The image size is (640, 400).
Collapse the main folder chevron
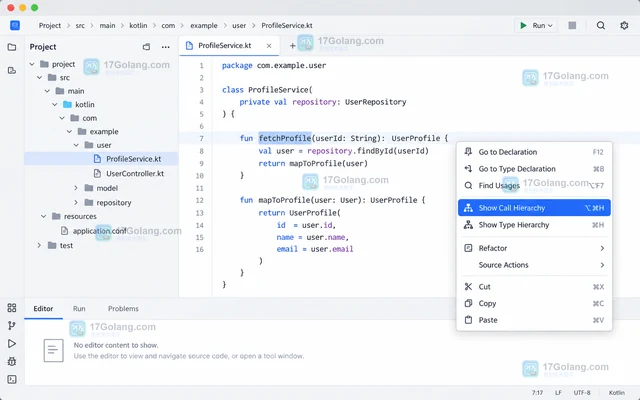(x=47, y=91)
